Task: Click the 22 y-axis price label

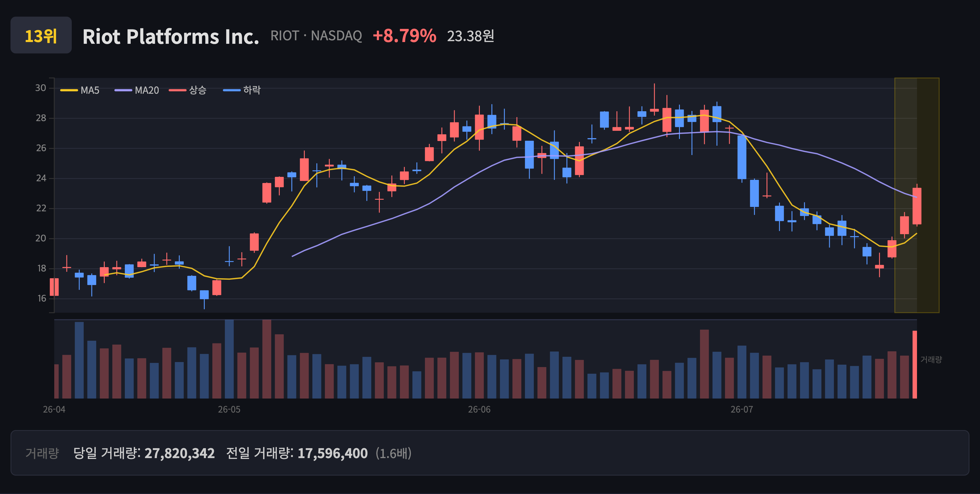Action: point(41,208)
